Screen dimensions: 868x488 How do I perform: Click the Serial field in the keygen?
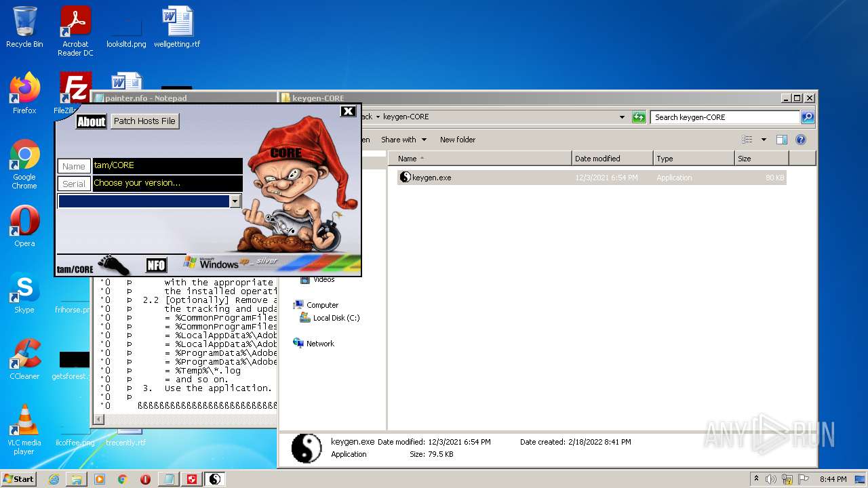pos(167,183)
